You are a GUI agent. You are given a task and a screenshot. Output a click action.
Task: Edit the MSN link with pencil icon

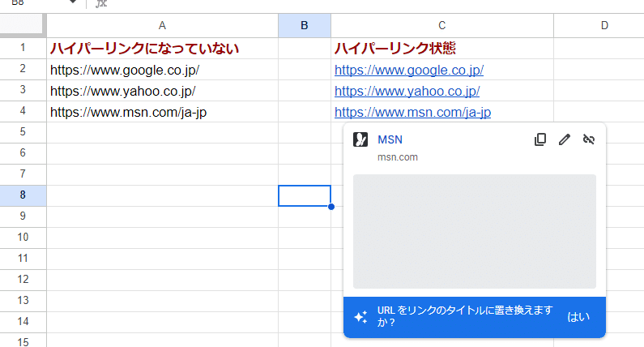(x=565, y=139)
